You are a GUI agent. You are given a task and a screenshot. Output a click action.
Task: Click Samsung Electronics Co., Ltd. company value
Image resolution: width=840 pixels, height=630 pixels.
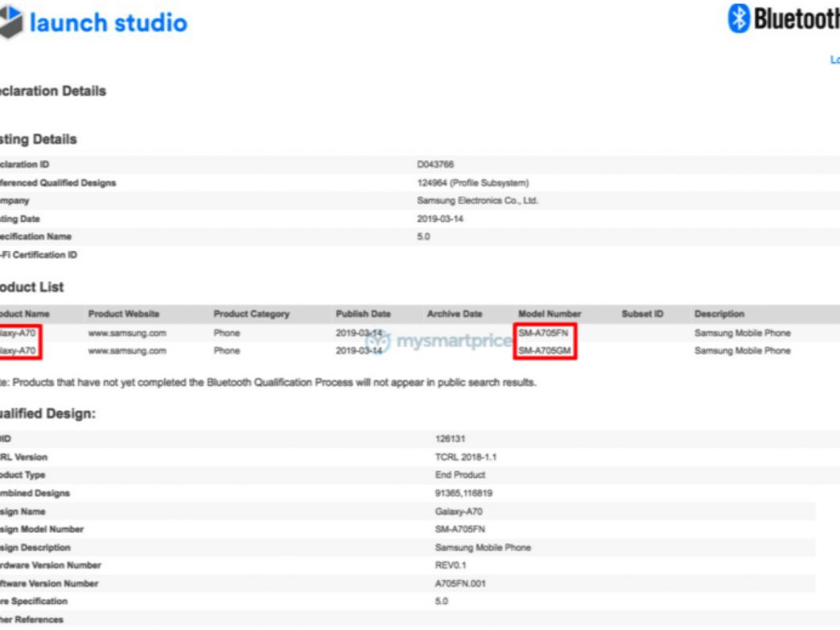click(477, 201)
